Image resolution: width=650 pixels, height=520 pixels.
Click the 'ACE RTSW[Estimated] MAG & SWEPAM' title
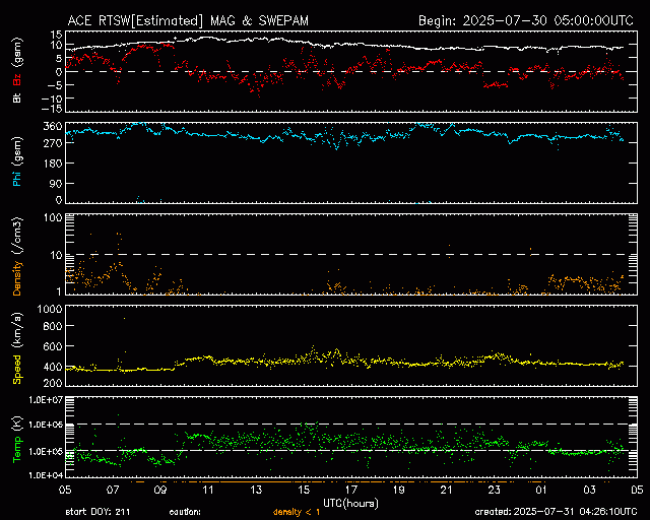point(188,21)
